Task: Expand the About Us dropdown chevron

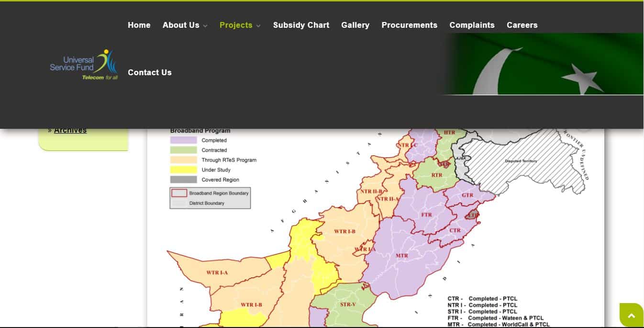Action: point(205,26)
